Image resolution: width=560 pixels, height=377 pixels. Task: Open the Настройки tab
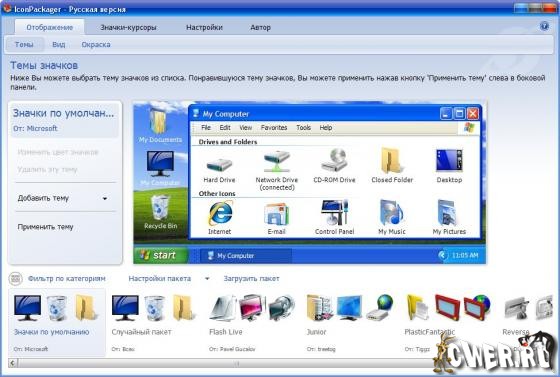click(204, 27)
